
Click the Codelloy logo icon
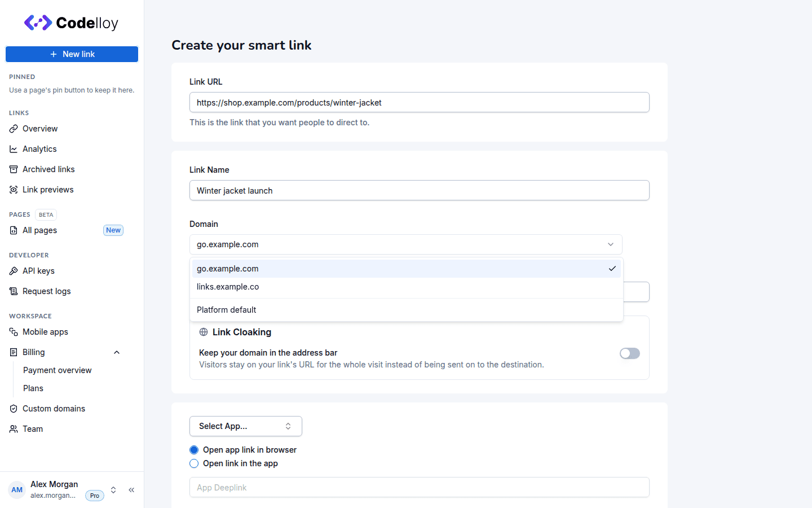point(38,23)
